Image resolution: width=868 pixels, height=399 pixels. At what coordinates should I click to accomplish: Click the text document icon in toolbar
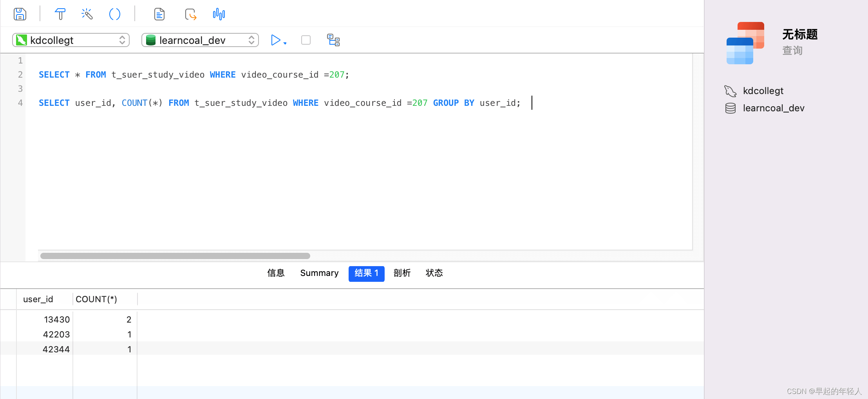point(159,14)
